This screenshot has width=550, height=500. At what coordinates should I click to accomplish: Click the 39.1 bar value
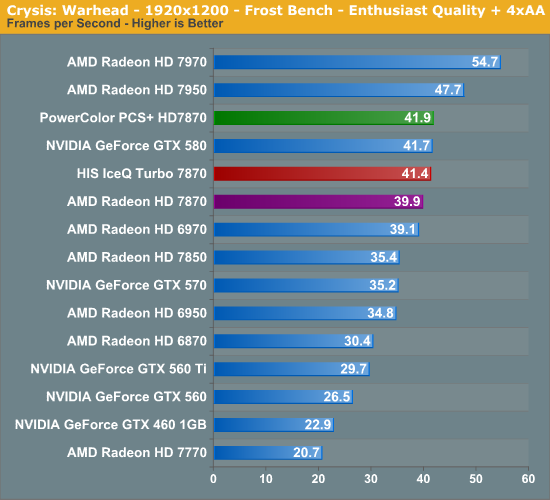point(403,229)
